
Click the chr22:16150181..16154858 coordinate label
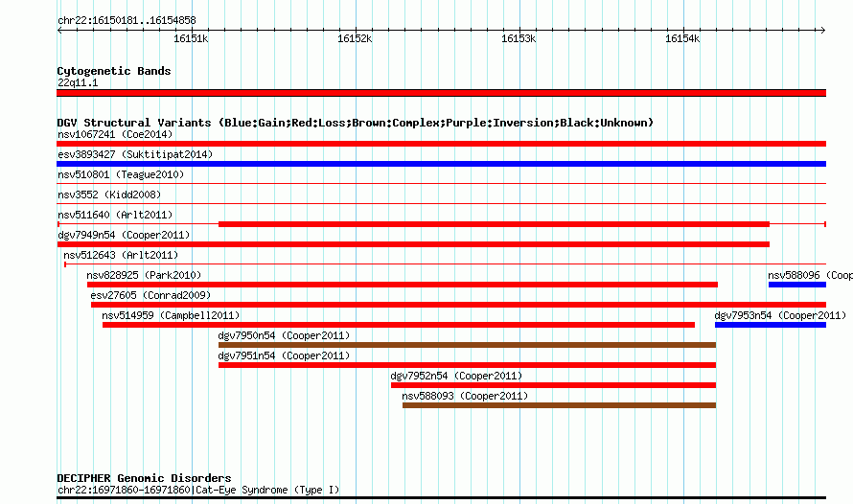coord(127,21)
